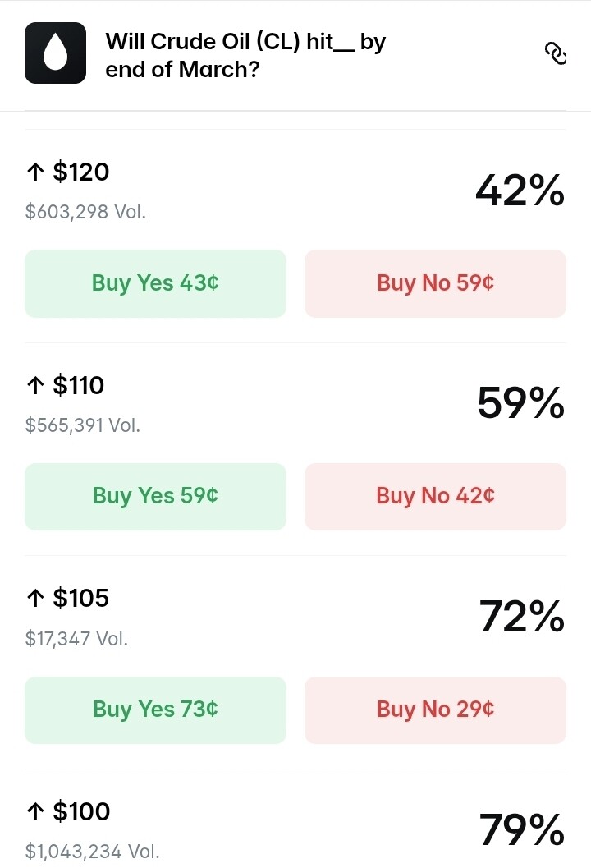Copy market link via chain icon
Screen dimensions: 591x868
click(x=556, y=53)
